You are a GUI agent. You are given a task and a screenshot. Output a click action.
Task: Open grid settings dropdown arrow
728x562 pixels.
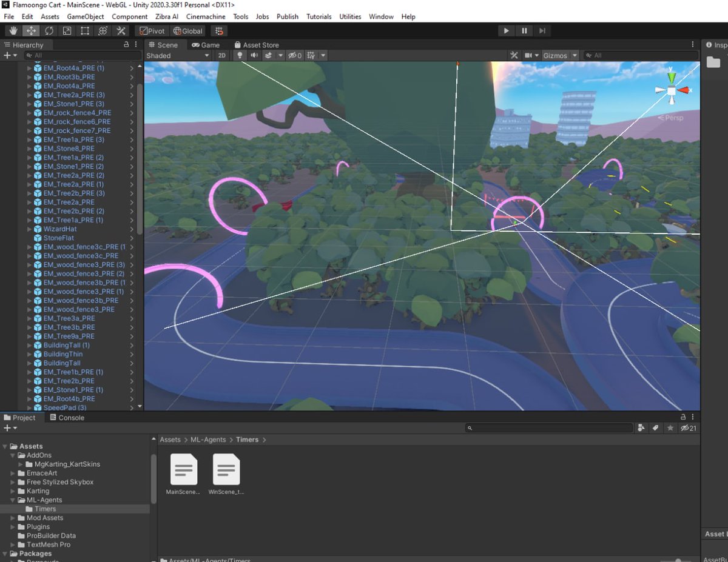(323, 55)
